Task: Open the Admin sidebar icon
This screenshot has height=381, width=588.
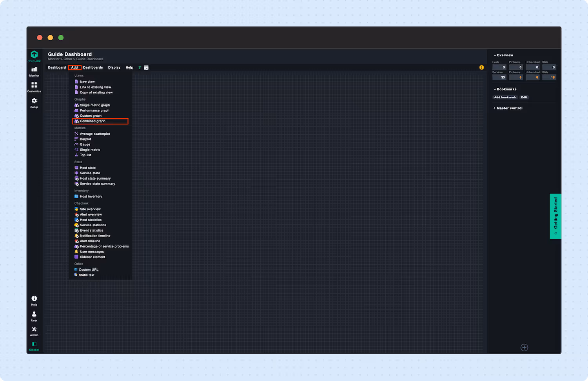Action: pos(34,331)
